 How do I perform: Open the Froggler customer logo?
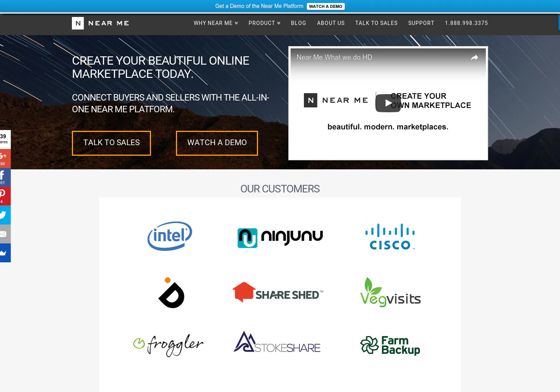click(168, 345)
